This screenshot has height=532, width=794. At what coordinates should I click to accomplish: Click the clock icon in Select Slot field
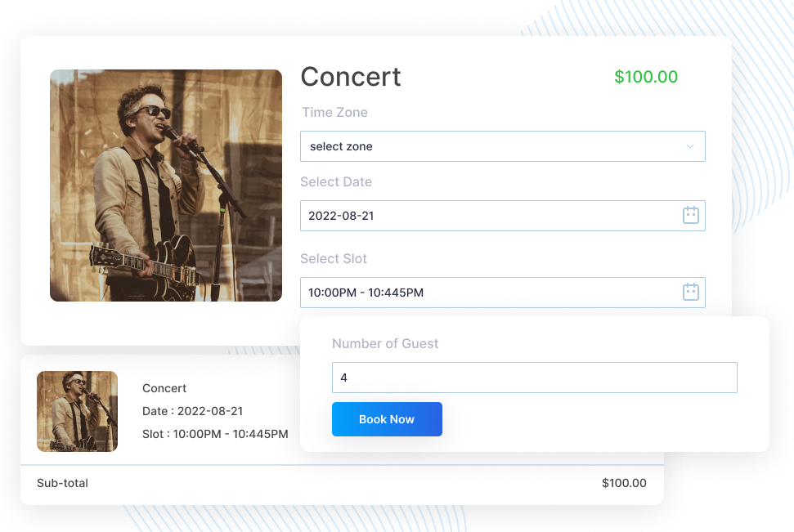pyautogui.click(x=691, y=292)
